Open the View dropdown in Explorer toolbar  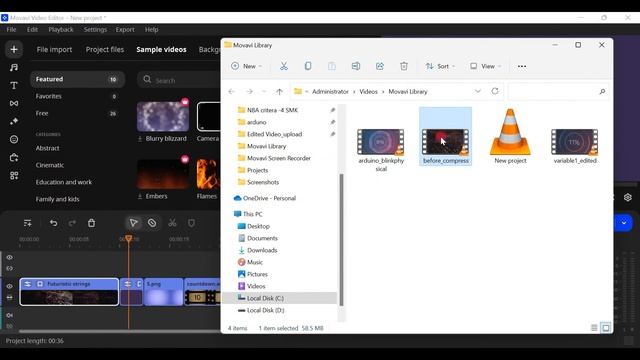(x=485, y=66)
